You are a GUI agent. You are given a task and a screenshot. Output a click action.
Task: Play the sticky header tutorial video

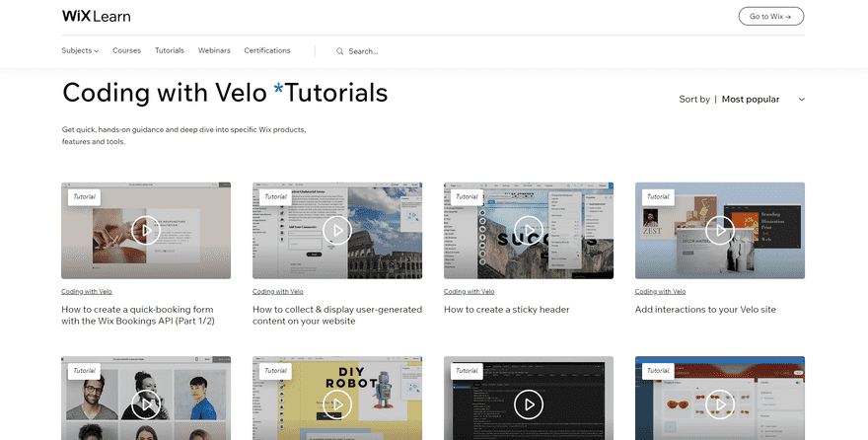(529, 231)
